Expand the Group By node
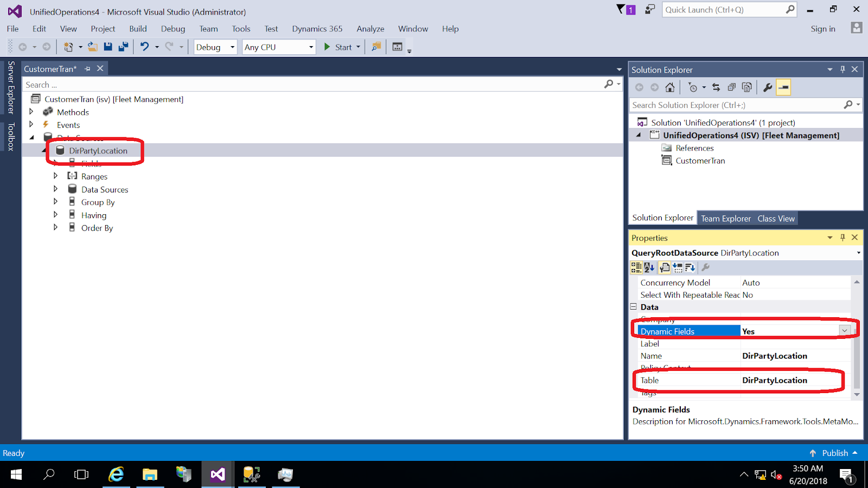The image size is (868, 488). (x=55, y=202)
